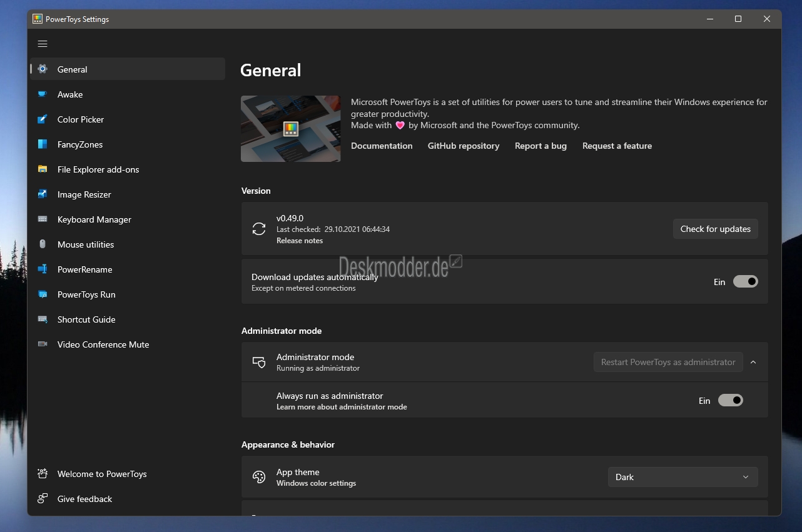Minimize the PowerToys Settings window

pyautogui.click(x=709, y=19)
